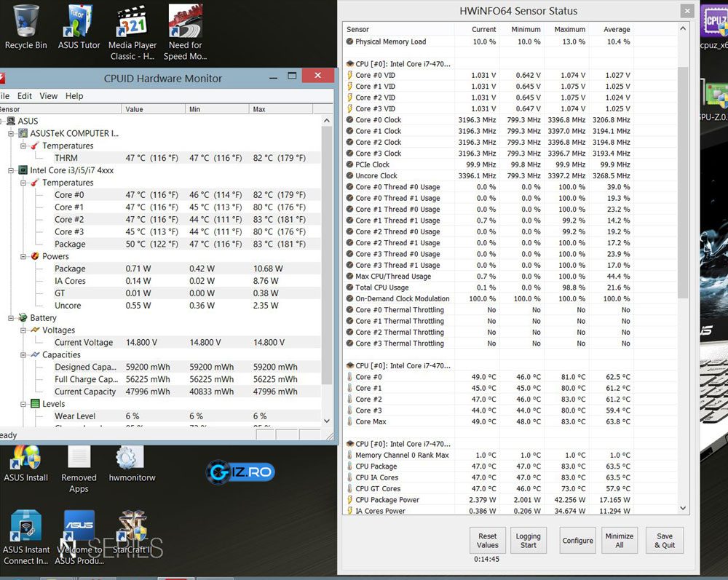This screenshot has height=580, width=728.
Task: Click the Reset Values button
Action: click(x=488, y=541)
